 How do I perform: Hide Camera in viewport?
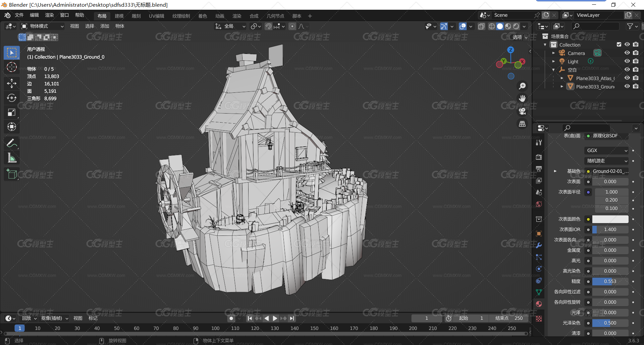(x=627, y=53)
